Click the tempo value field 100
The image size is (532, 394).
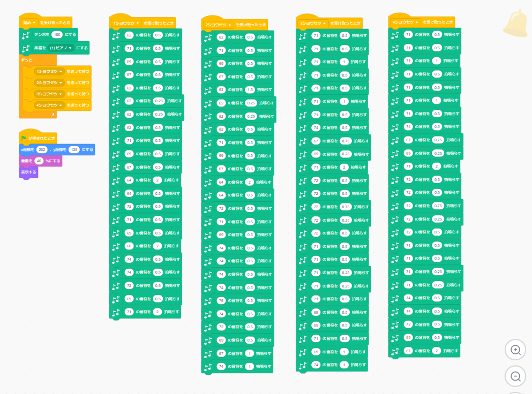(x=57, y=34)
